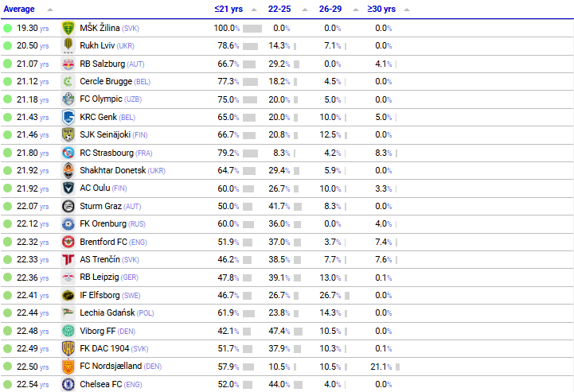Sort by the 22-25 age column header

pyautogui.click(x=279, y=10)
